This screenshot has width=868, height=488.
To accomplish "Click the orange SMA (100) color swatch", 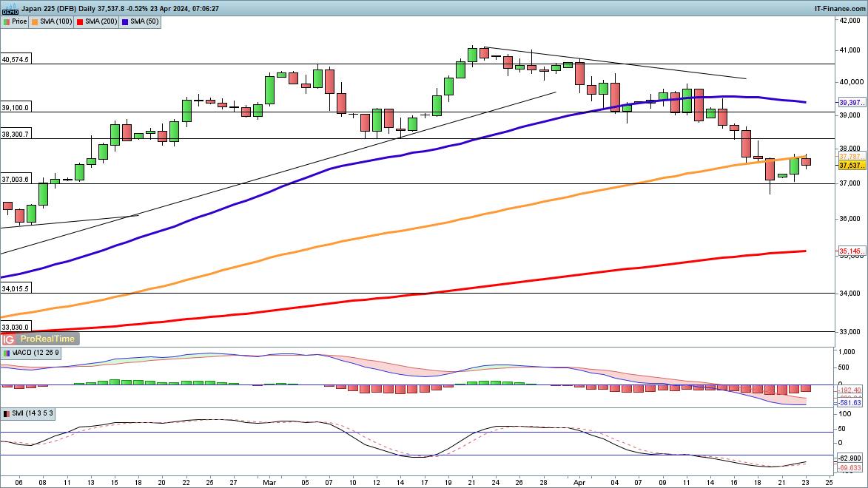I will (36, 21).
